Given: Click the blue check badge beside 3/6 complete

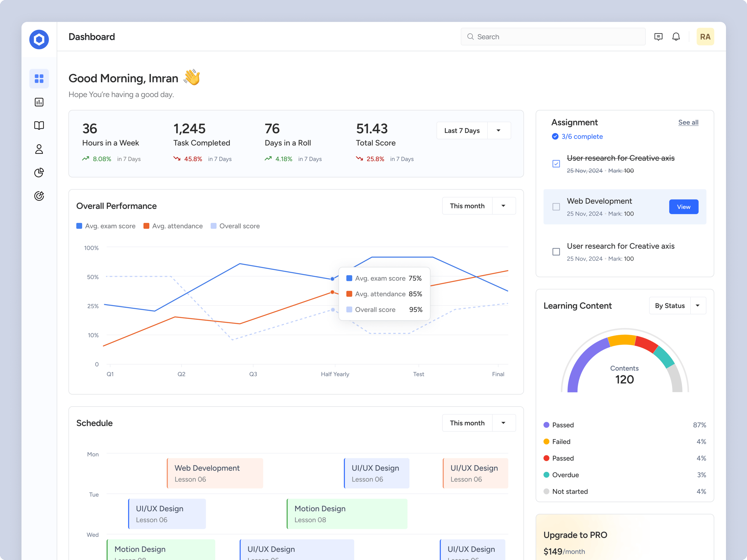Looking at the screenshot, I should point(555,136).
